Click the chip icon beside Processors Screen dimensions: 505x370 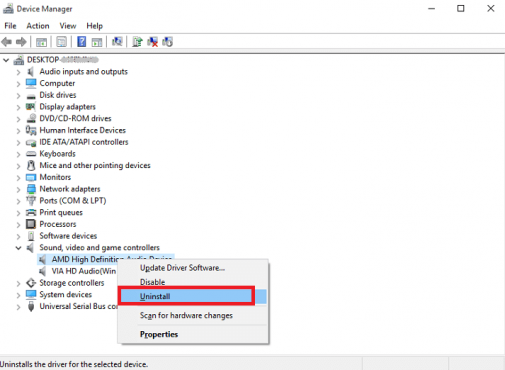point(31,224)
